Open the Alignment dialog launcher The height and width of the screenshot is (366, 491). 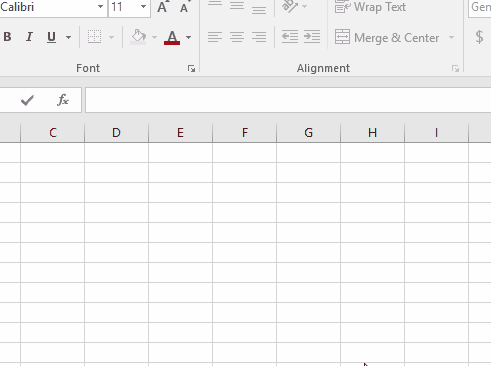[x=455, y=69]
